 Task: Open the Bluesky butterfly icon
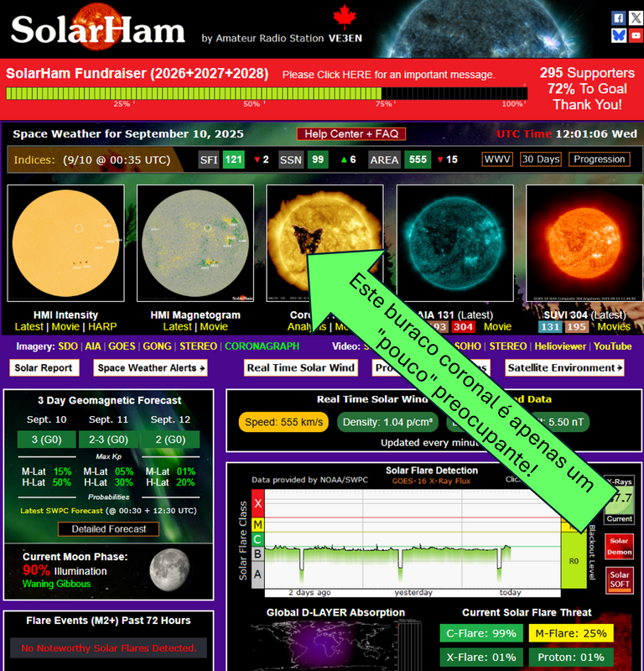pyautogui.click(x=618, y=35)
